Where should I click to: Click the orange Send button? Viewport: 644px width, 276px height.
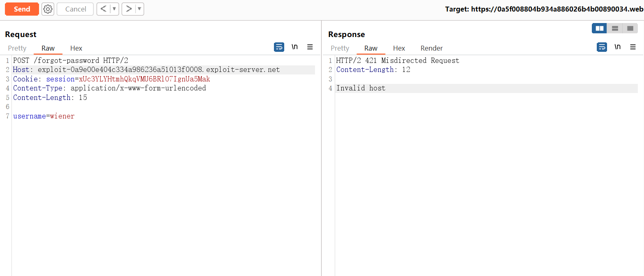tap(22, 9)
